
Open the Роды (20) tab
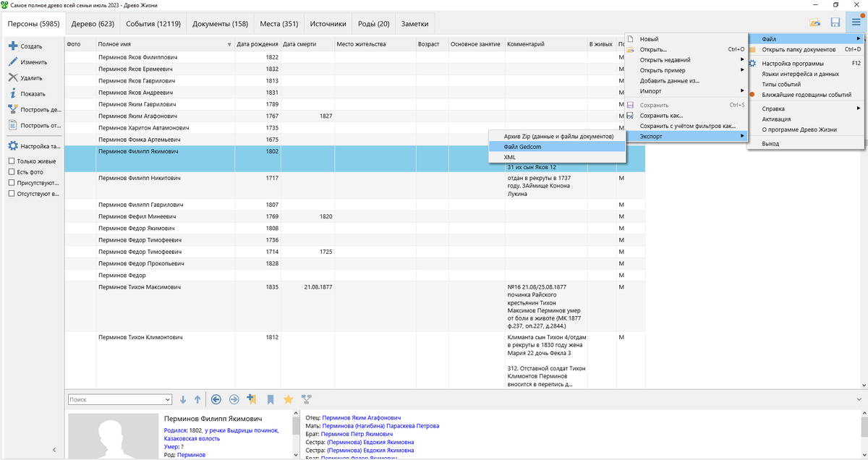[x=374, y=24]
